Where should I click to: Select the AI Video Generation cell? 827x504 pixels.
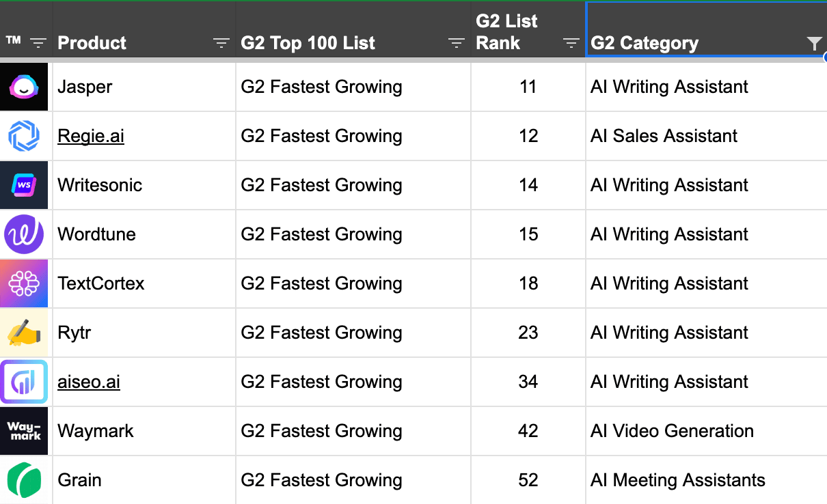tap(706, 431)
